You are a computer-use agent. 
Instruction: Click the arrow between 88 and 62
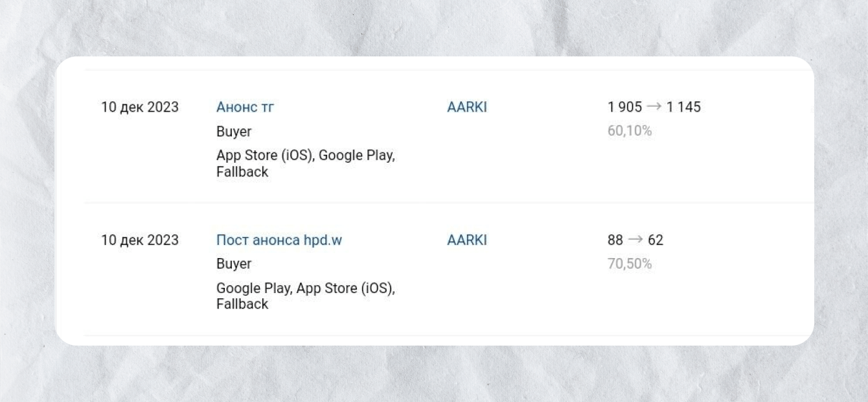[x=635, y=240]
